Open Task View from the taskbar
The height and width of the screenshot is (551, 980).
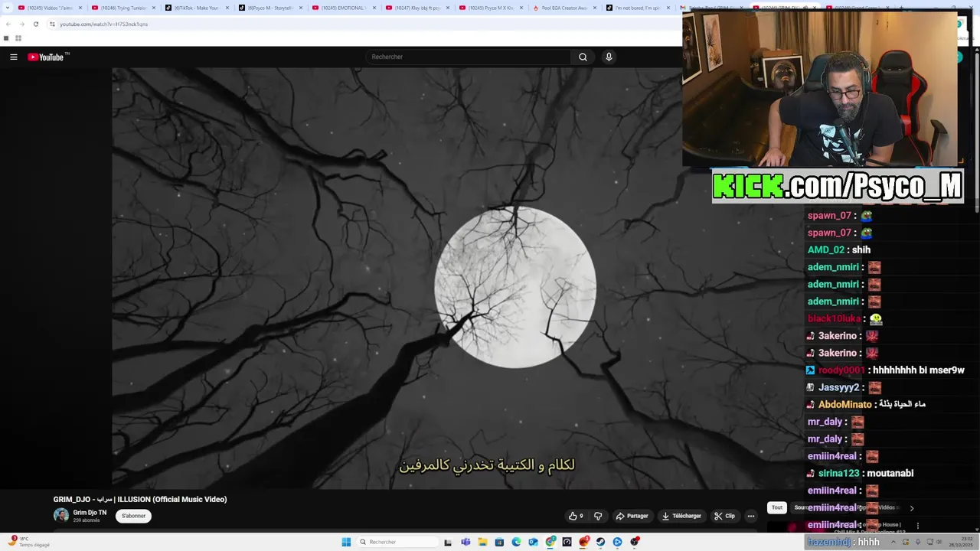pos(448,543)
